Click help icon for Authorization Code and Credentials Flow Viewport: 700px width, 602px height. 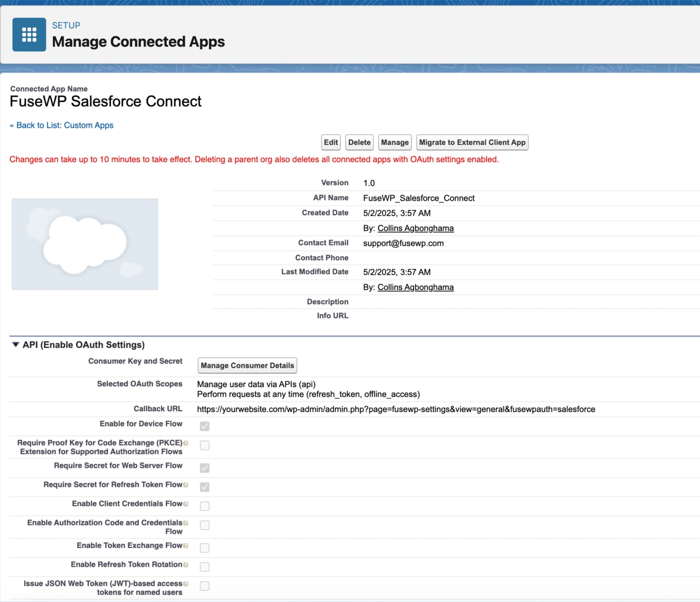click(186, 523)
